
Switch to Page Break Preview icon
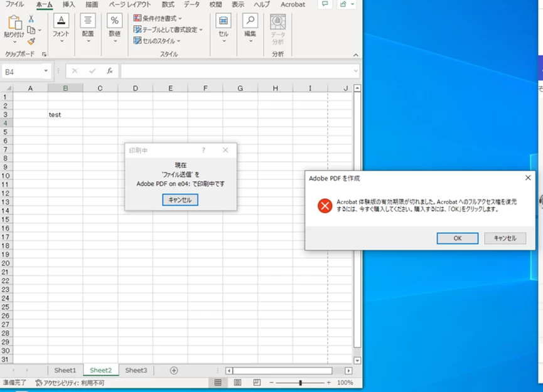click(x=257, y=383)
